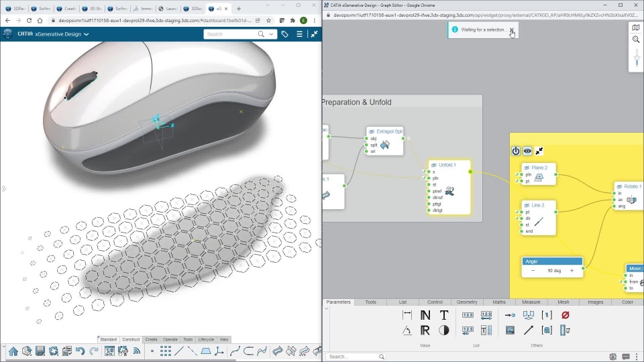Insert the Boolean half-circle parameter node

(444, 330)
